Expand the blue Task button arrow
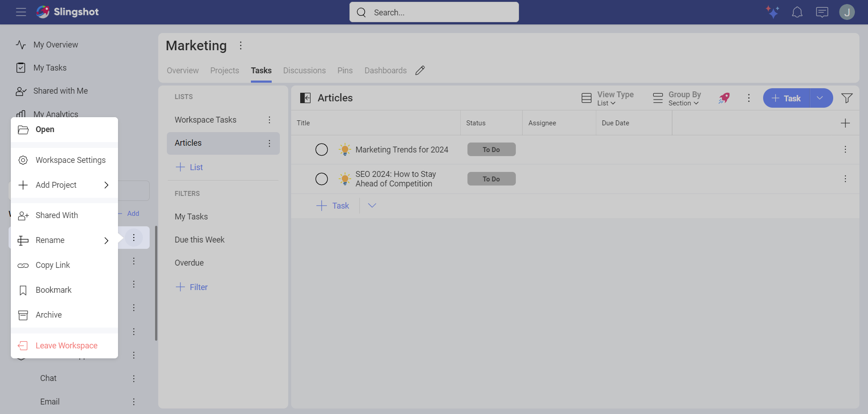Screen dimensions: 868x414 pyautogui.click(x=820, y=98)
